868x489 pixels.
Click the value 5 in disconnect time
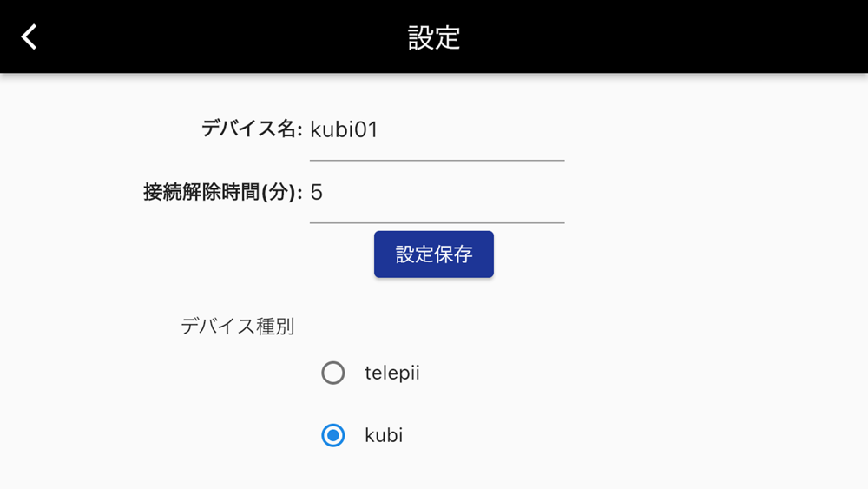[317, 193]
